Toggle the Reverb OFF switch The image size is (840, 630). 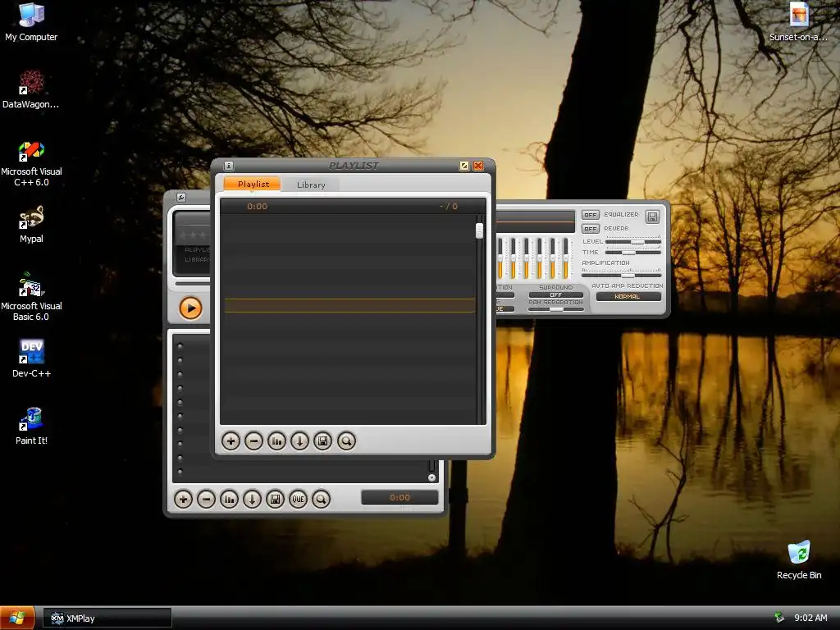coord(591,229)
